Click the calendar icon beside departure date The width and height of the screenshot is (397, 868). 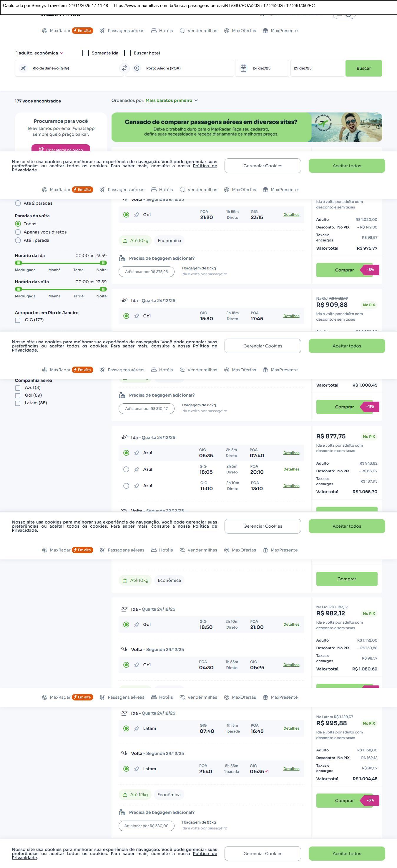[x=243, y=68]
